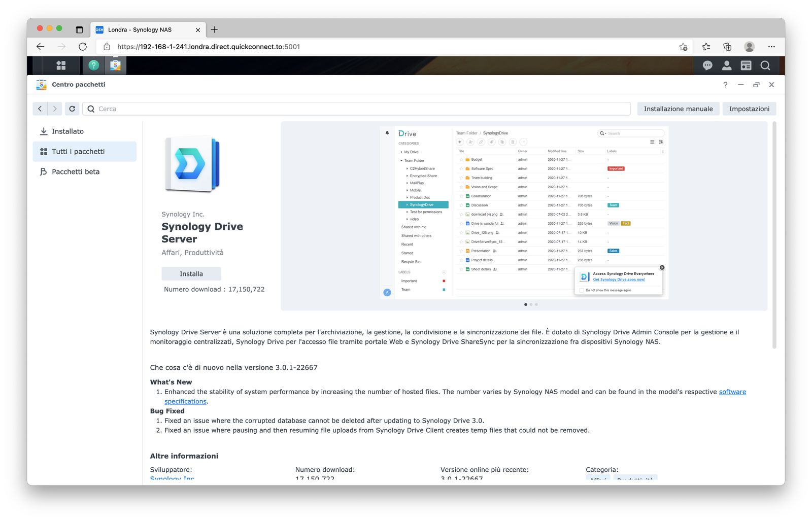Viewport: 812px width, 521px height.
Task: Open the DSM search magnifier icon
Action: point(765,65)
